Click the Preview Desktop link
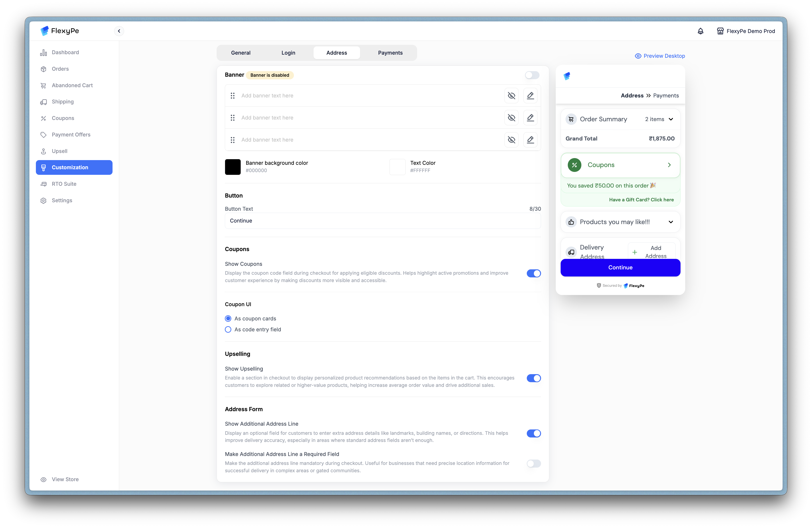 coord(660,56)
